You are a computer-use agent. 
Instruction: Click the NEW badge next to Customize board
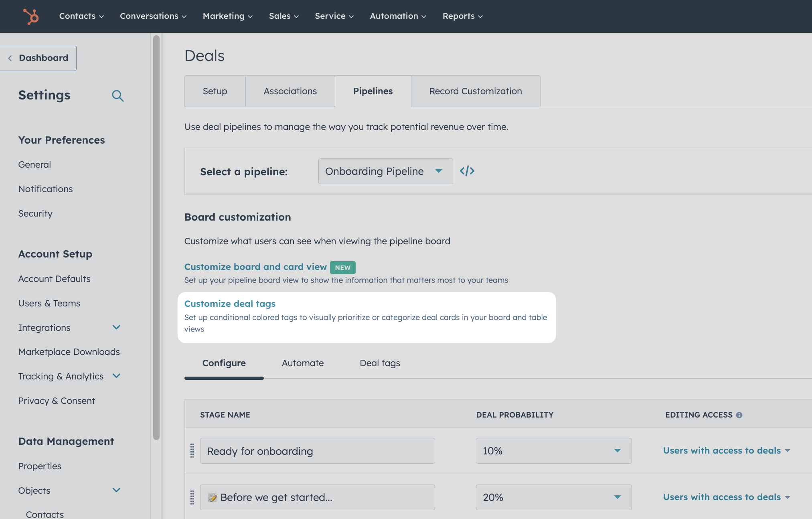tap(342, 267)
